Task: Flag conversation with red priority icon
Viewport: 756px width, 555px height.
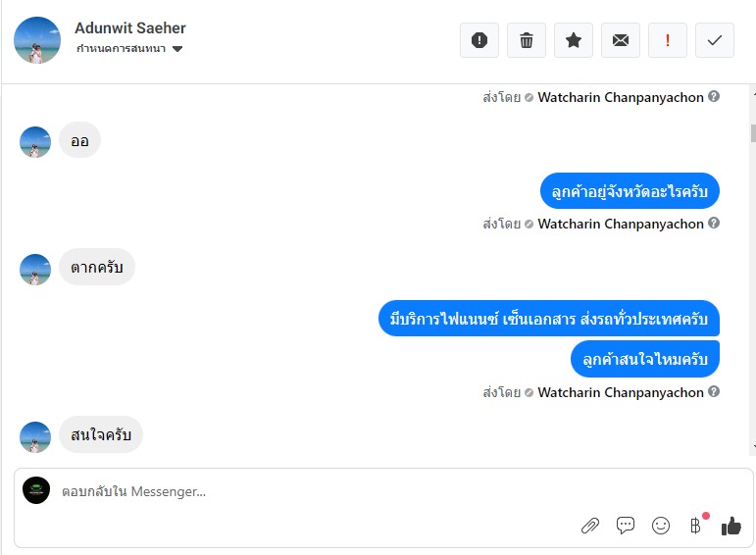Action: click(x=668, y=40)
